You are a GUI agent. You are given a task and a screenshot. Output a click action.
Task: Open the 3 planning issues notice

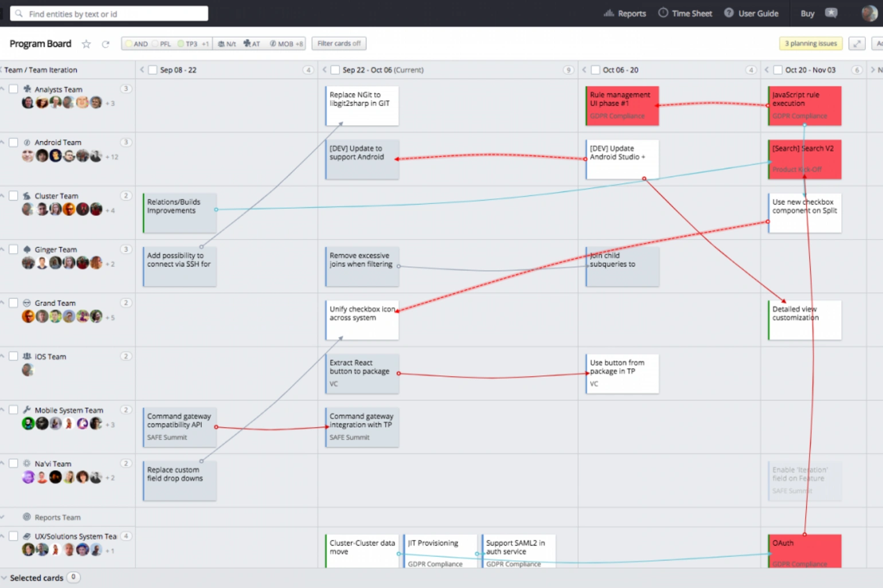pos(811,44)
